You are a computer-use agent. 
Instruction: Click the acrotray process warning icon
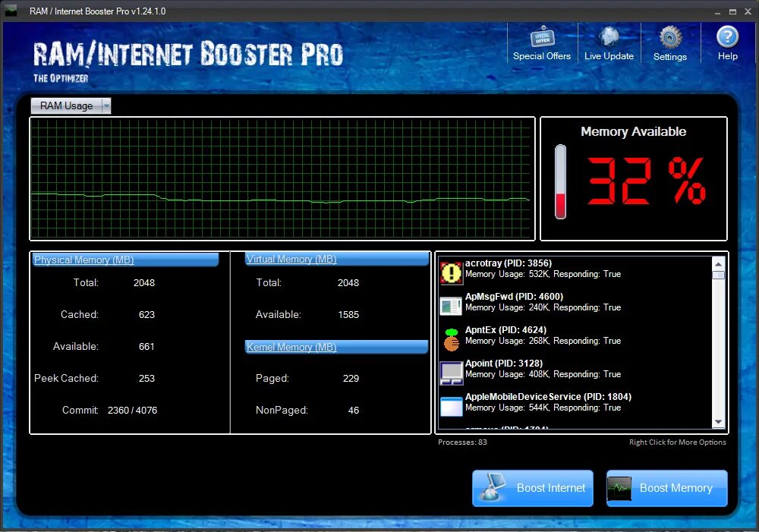pyautogui.click(x=451, y=273)
